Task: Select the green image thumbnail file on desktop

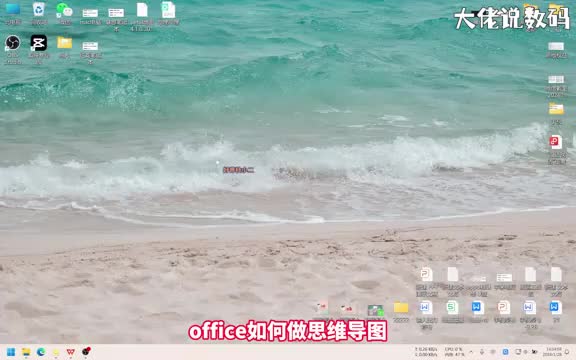Action: (375, 311)
